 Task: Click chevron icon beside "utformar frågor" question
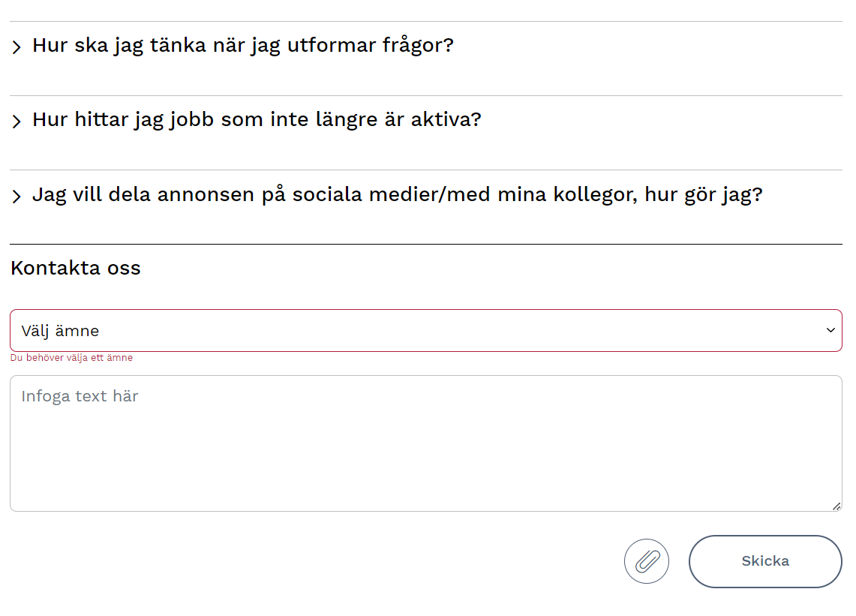pos(17,47)
